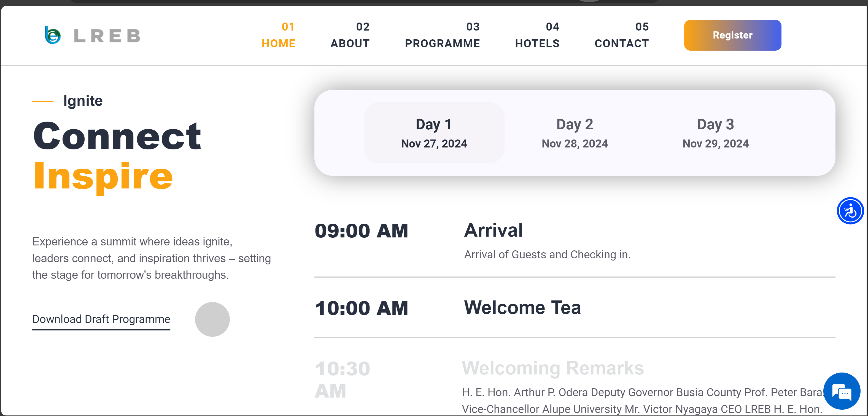Open the live chat bubble
The height and width of the screenshot is (416, 868).
(841, 391)
